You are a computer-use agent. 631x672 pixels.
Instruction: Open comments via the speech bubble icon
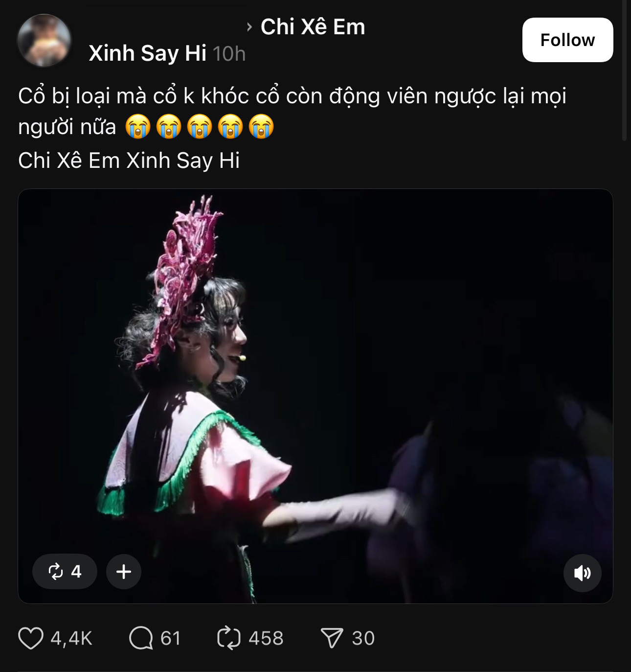tap(141, 638)
